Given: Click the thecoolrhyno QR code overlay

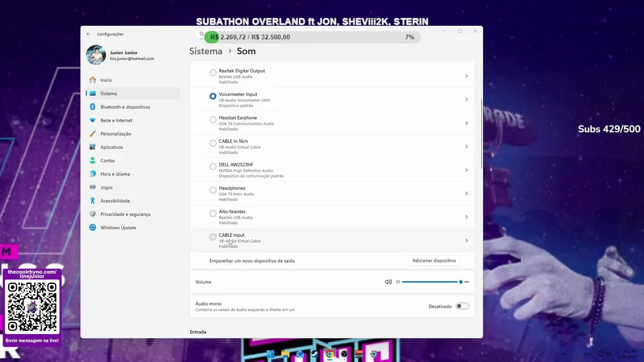Looking at the screenshot, I should tap(32, 307).
